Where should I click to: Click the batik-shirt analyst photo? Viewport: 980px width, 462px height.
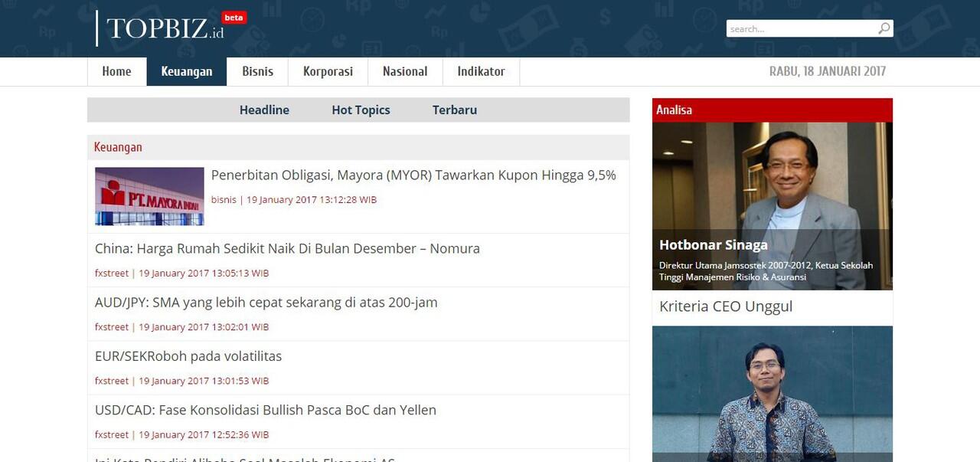[x=773, y=394]
